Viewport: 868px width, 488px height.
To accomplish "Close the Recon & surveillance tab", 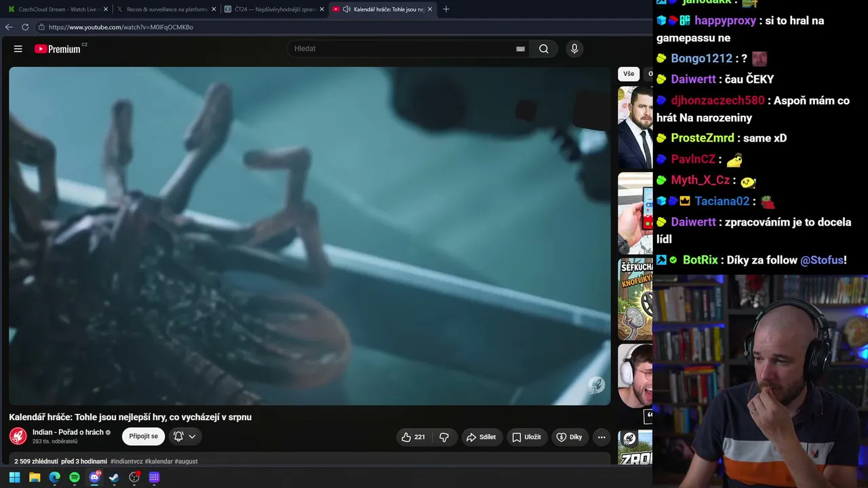I will [x=214, y=9].
